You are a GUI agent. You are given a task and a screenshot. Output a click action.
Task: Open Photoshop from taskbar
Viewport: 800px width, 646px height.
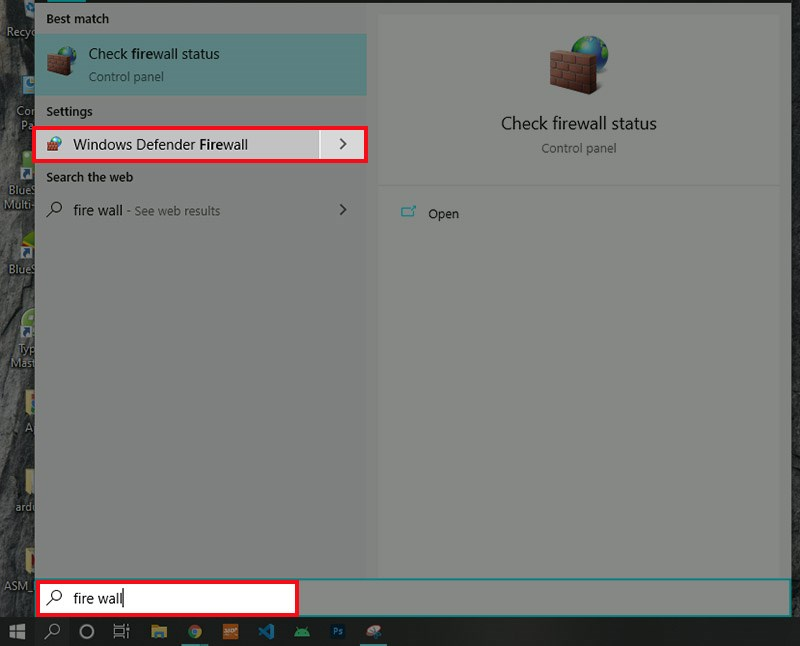(x=338, y=632)
